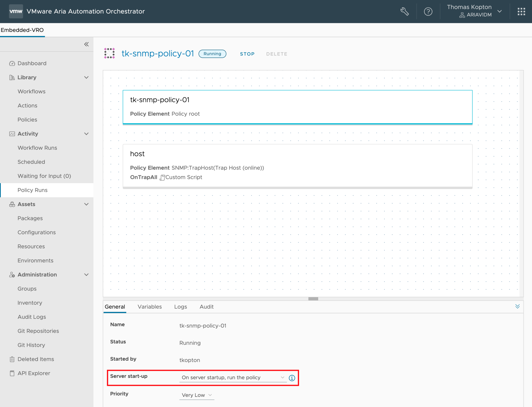Click the info icon beside Server start-up
532x407 pixels.
point(292,378)
